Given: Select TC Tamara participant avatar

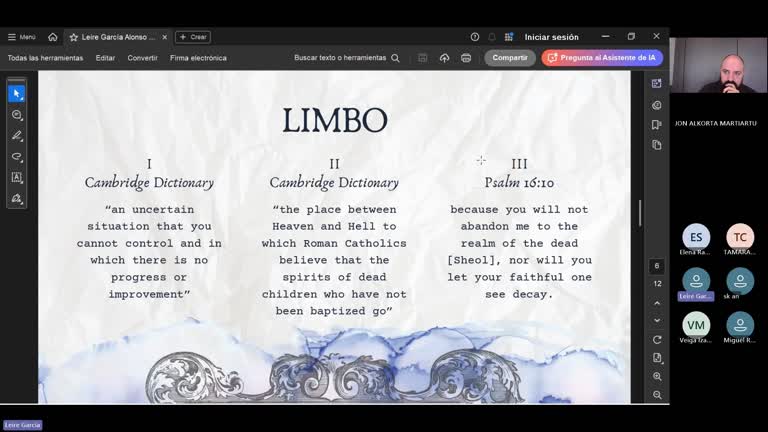Looking at the screenshot, I should (740, 237).
